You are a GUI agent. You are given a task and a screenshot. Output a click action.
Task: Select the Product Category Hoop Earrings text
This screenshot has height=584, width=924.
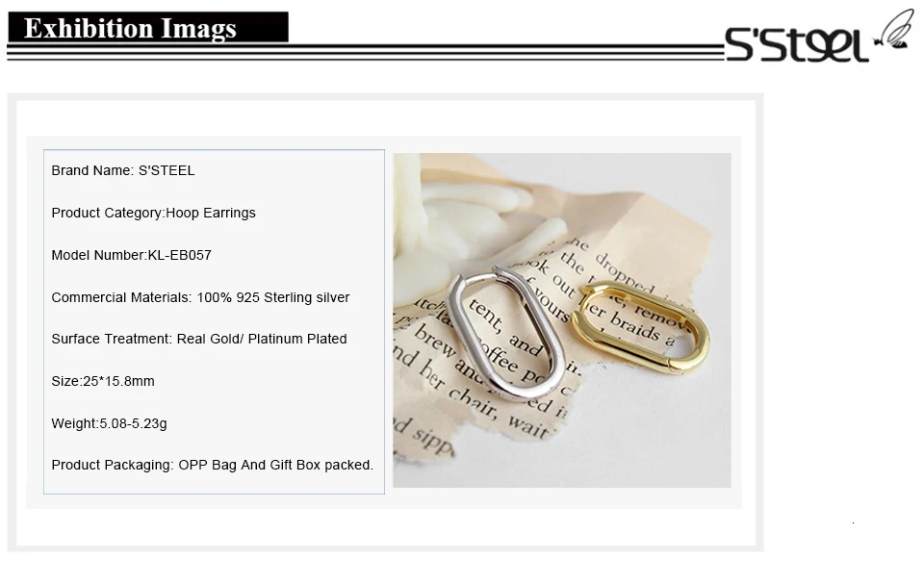(153, 214)
